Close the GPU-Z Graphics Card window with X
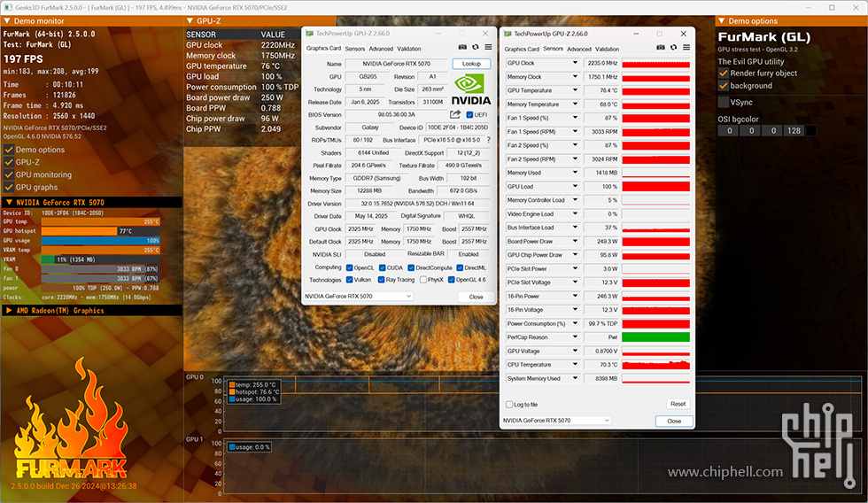The height and width of the screenshot is (503, 868). (x=485, y=34)
